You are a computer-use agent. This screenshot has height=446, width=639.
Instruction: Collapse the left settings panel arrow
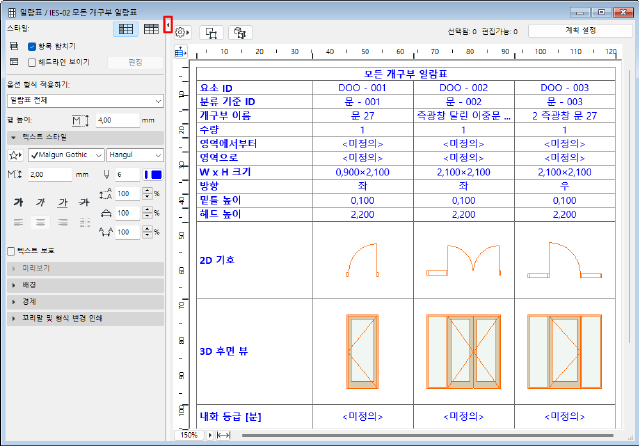pos(167,23)
